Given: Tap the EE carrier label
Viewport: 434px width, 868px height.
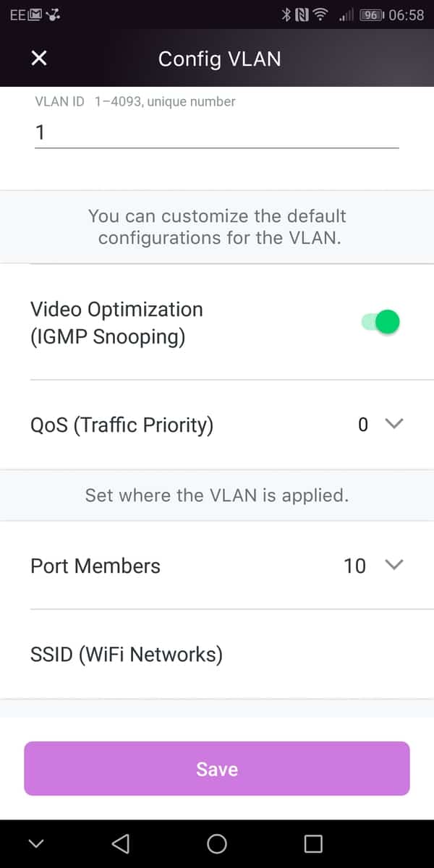Looking at the screenshot, I should [17, 14].
